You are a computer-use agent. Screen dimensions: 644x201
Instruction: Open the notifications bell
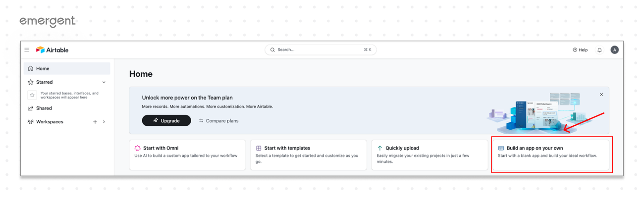(599, 50)
